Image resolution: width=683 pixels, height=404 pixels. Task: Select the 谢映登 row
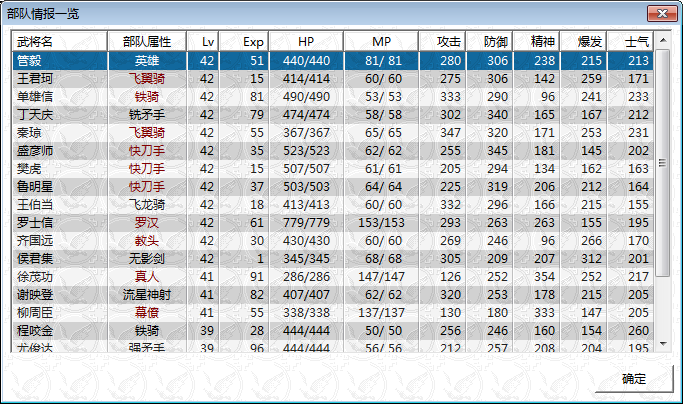click(333, 295)
